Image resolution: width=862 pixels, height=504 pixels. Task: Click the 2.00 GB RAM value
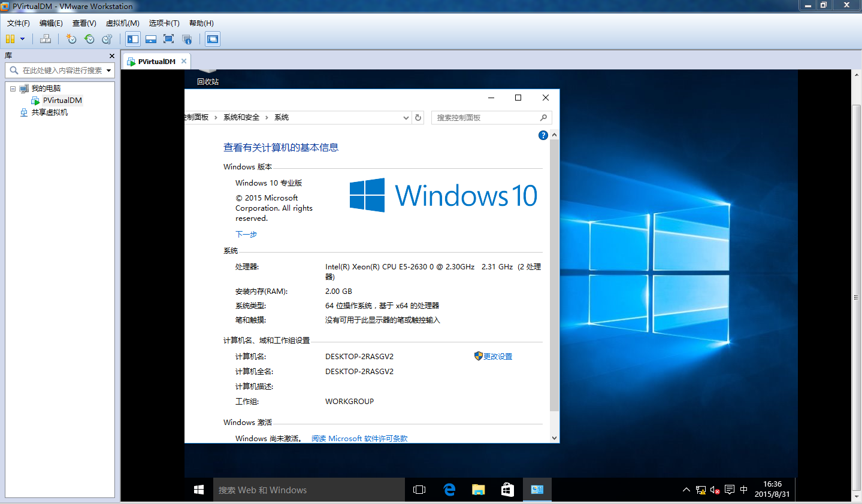coord(338,292)
